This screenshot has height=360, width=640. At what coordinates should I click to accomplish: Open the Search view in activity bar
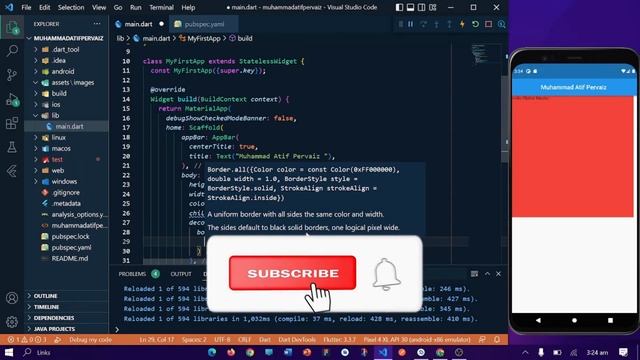pos(12,51)
